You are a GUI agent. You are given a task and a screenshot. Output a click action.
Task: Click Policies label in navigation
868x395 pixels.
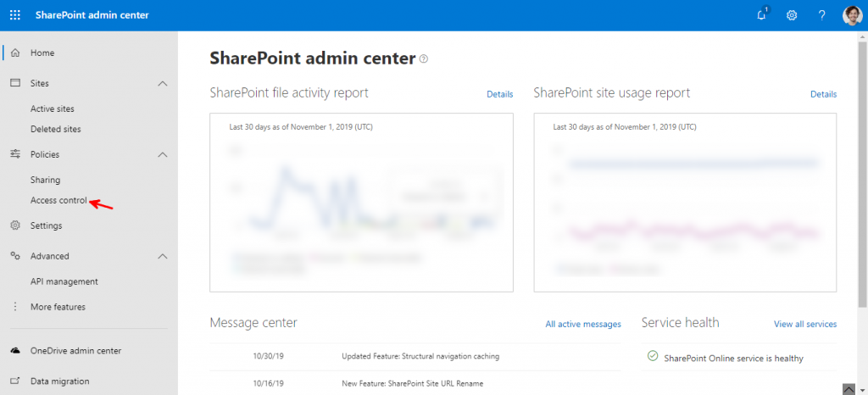[45, 154]
